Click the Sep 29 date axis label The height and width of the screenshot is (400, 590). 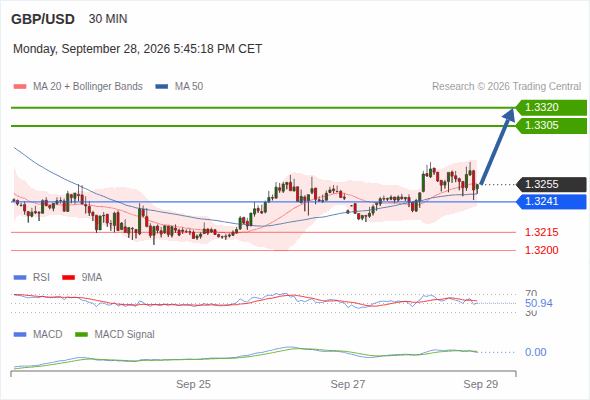click(481, 385)
